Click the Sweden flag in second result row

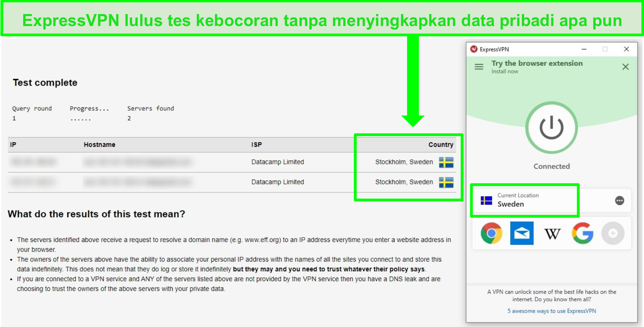point(446,182)
